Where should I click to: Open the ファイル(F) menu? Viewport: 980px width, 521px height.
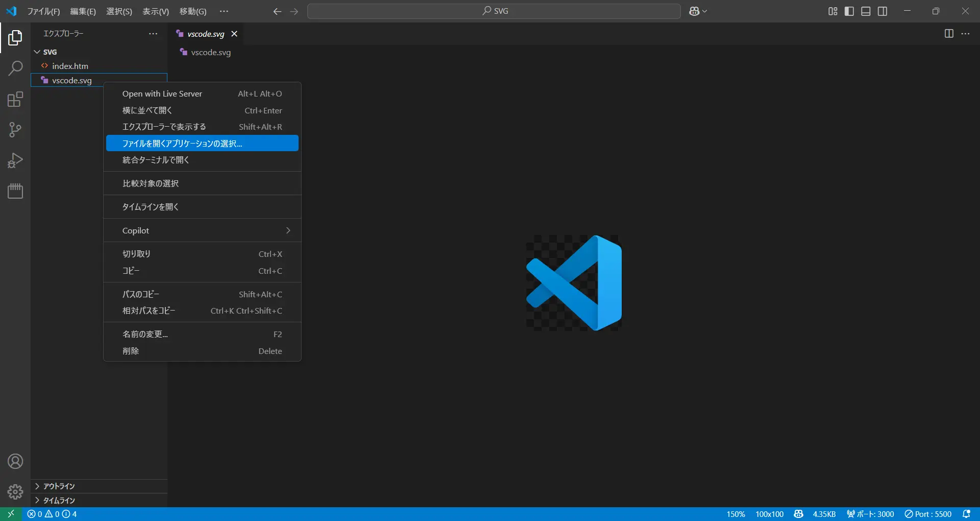pyautogui.click(x=43, y=11)
